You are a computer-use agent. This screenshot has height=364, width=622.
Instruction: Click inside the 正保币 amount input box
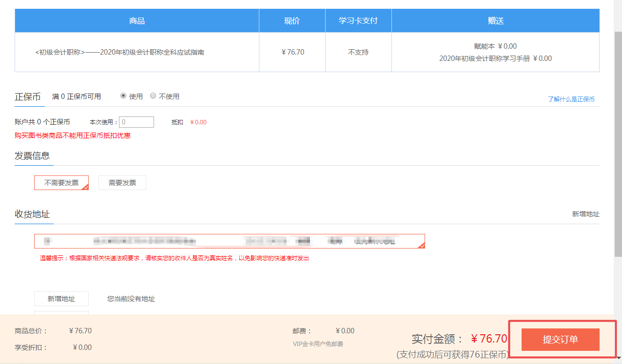coord(136,122)
